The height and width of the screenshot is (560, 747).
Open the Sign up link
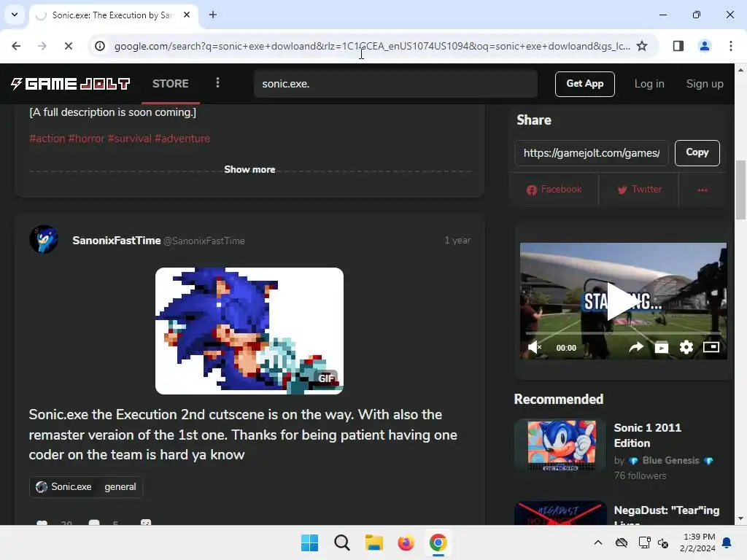tap(705, 84)
